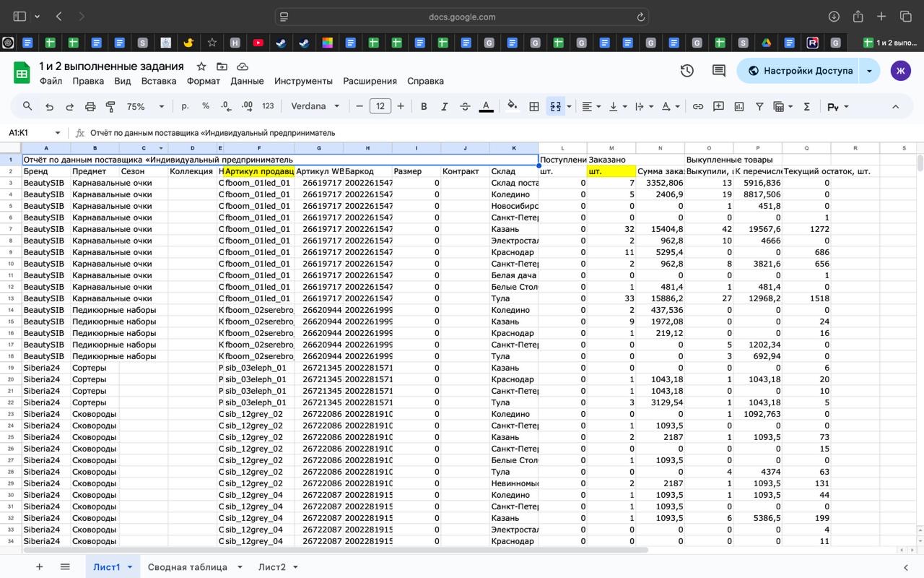924x578 pixels.
Task: Open the search the menus magnifier tool
Action: click(27, 106)
